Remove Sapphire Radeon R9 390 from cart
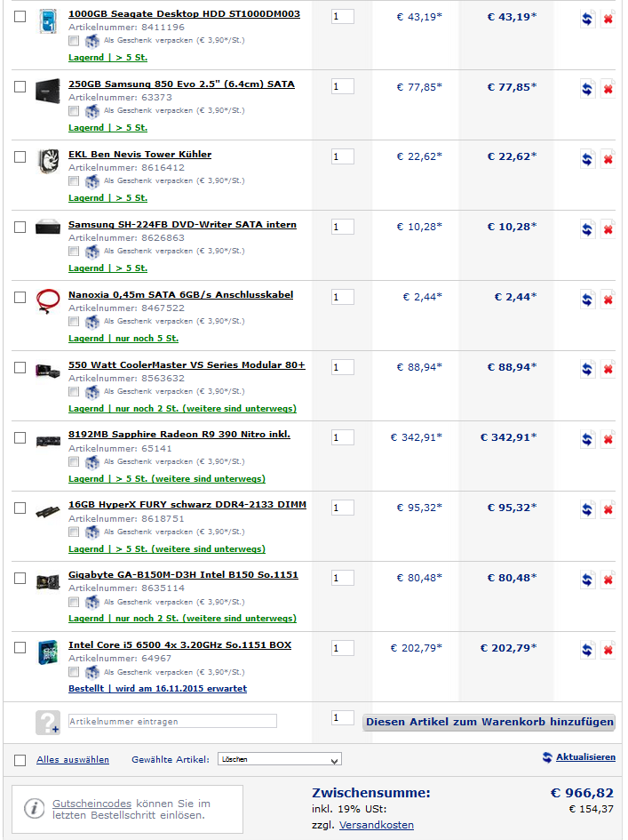Viewport: 628px width, 840px height. click(x=608, y=439)
